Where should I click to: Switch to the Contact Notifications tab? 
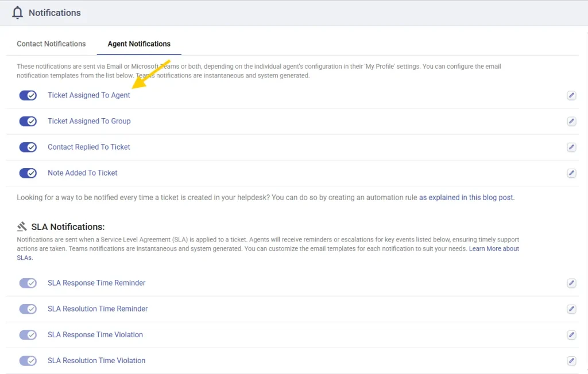pyautogui.click(x=51, y=44)
